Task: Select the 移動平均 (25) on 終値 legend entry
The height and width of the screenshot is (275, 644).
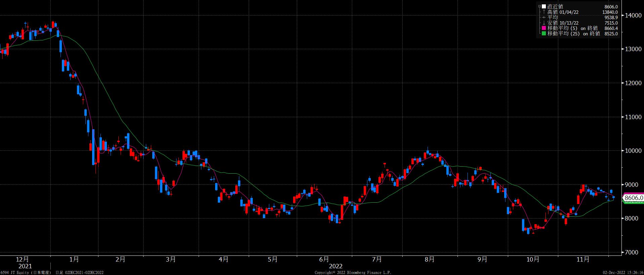Action: click(573, 34)
